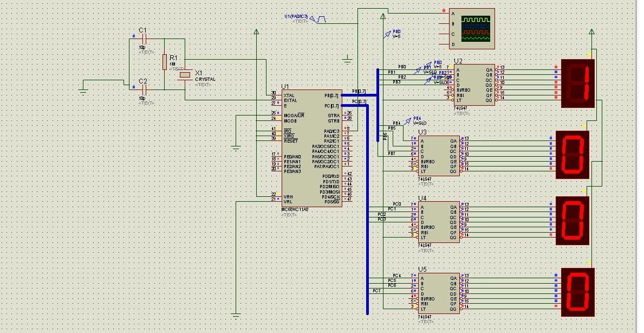Select the CRYSTAL value text label
The height and width of the screenshot is (333, 644).
[205, 79]
